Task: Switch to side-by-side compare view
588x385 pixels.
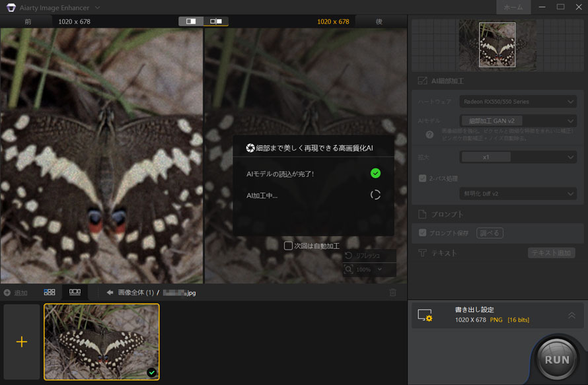Action: click(216, 21)
